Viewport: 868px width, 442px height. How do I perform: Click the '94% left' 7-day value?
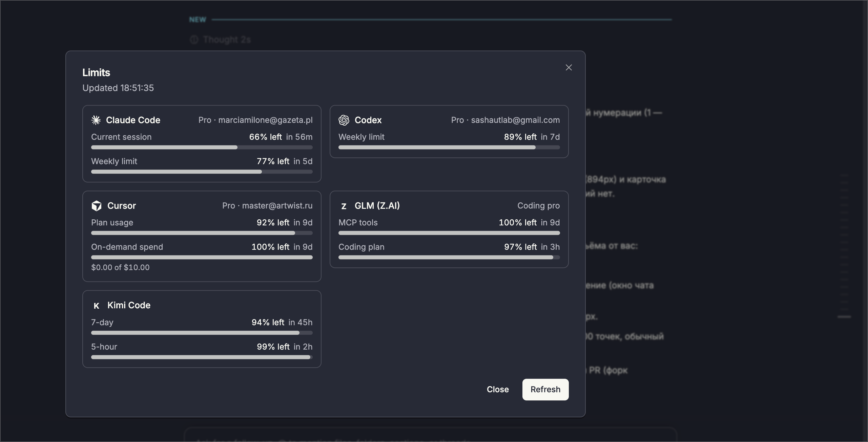pyautogui.click(x=268, y=323)
